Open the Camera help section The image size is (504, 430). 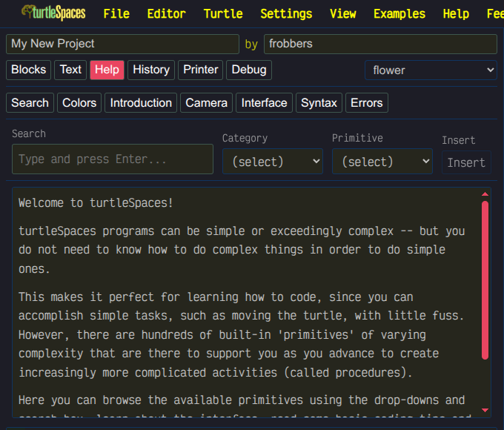tap(206, 103)
